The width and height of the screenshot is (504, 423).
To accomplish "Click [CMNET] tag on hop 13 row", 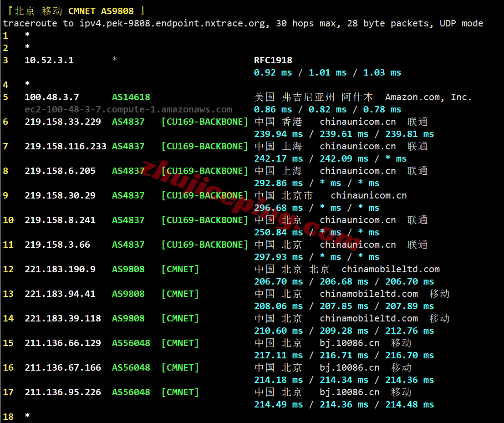I will (x=180, y=294).
